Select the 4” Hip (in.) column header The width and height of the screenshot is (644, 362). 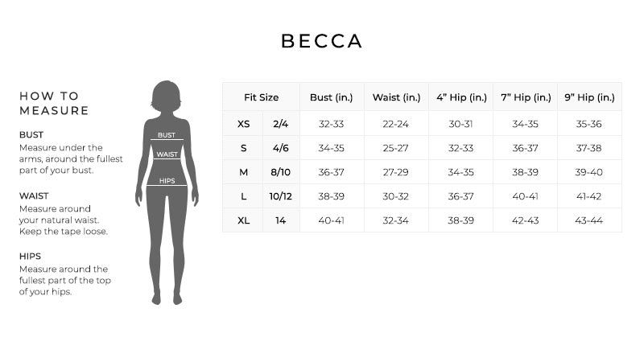coord(461,97)
